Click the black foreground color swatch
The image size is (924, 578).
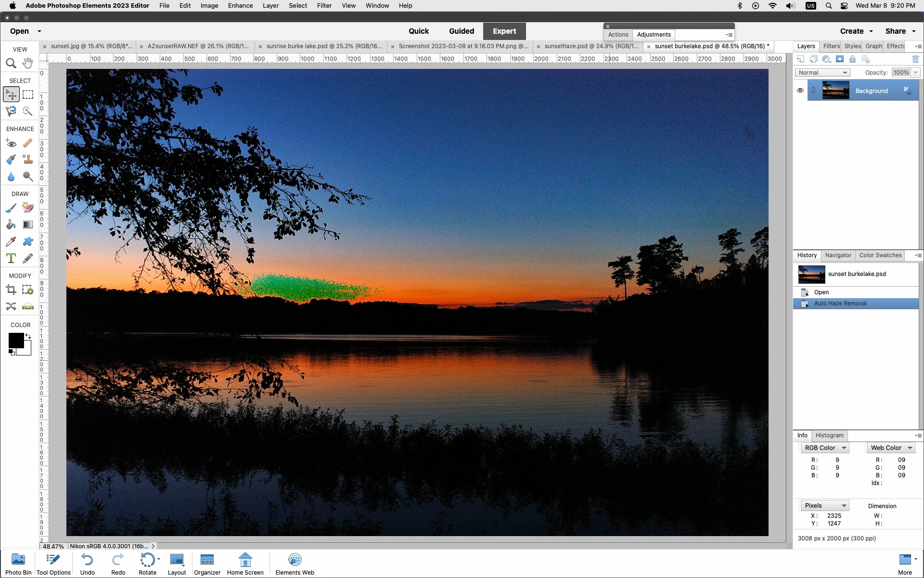(15, 340)
